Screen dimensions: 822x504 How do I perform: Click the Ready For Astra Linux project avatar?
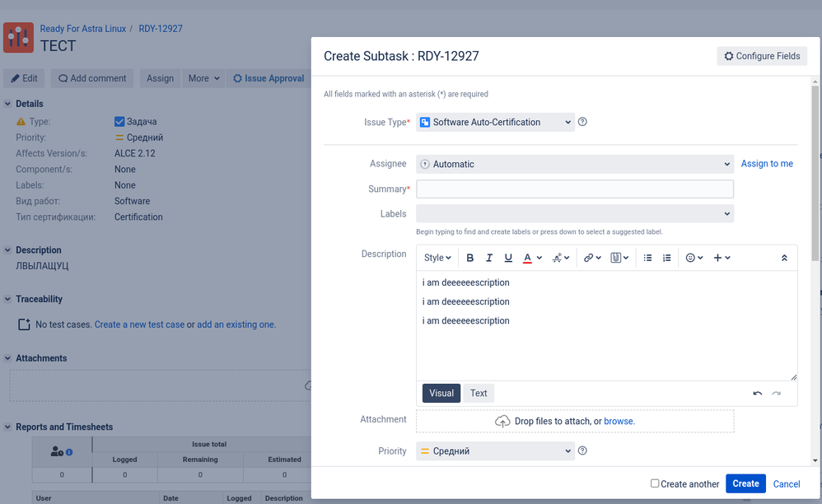point(18,37)
